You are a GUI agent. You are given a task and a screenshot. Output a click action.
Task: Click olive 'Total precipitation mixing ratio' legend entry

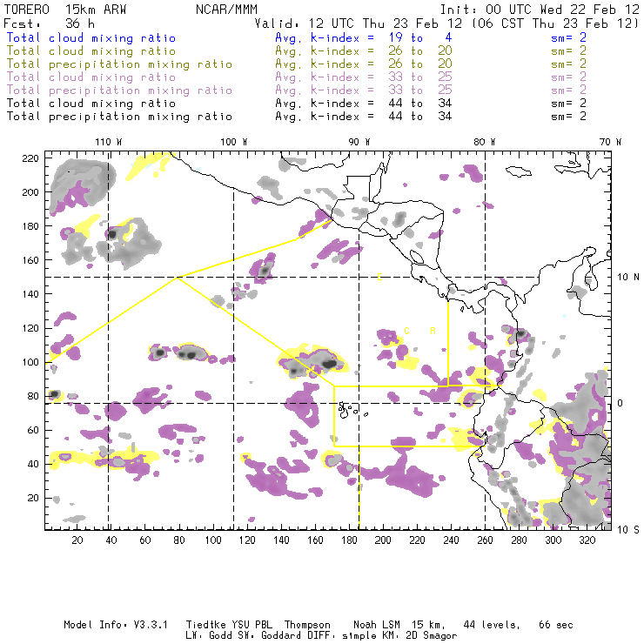click(x=119, y=64)
